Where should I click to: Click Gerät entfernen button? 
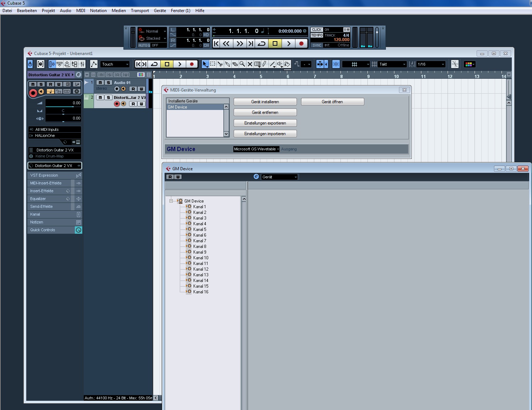click(x=265, y=112)
